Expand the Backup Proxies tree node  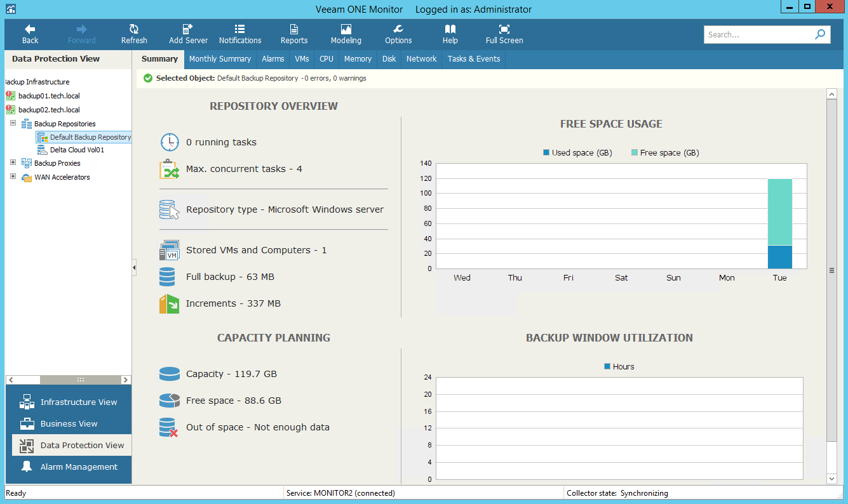coord(13,162)
